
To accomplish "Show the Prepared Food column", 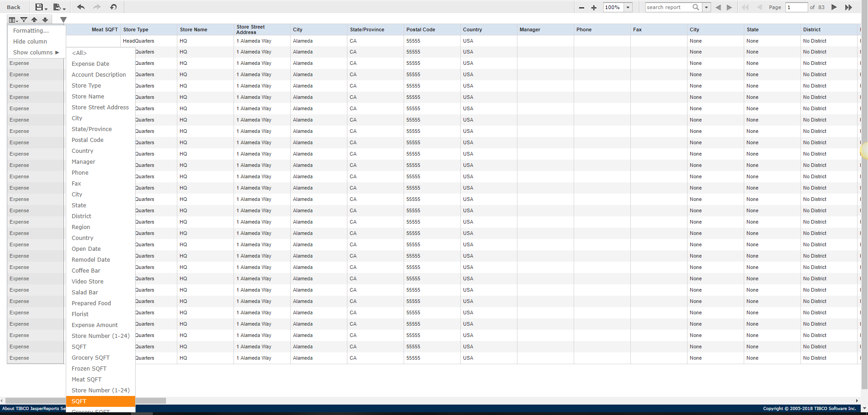I will coord(101,303).
